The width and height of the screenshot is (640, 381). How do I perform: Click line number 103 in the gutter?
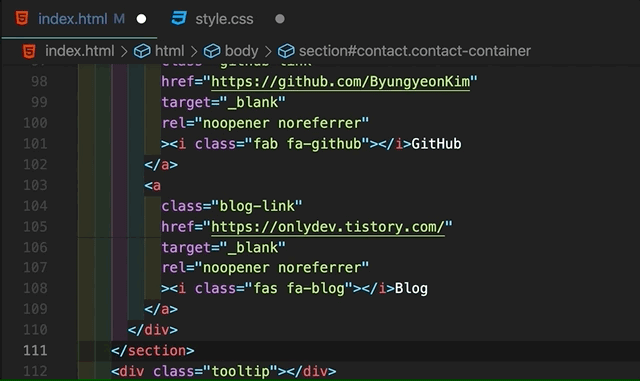pos(35,185)
